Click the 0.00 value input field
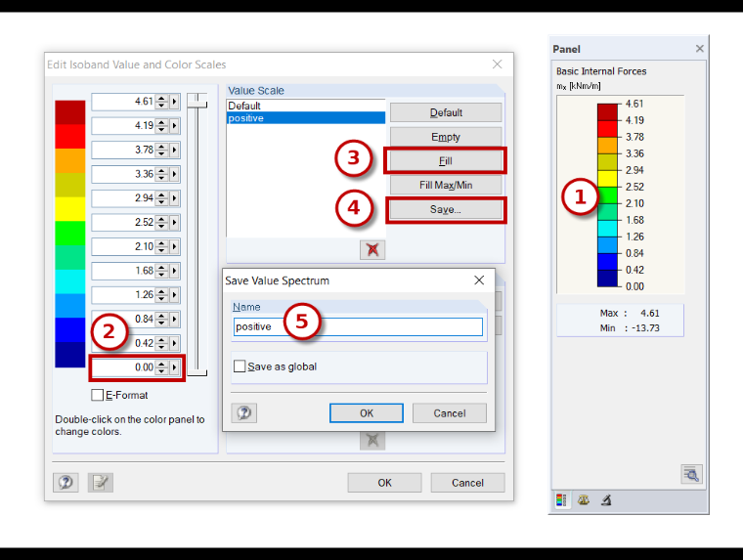743x560 pixels. 123,367
